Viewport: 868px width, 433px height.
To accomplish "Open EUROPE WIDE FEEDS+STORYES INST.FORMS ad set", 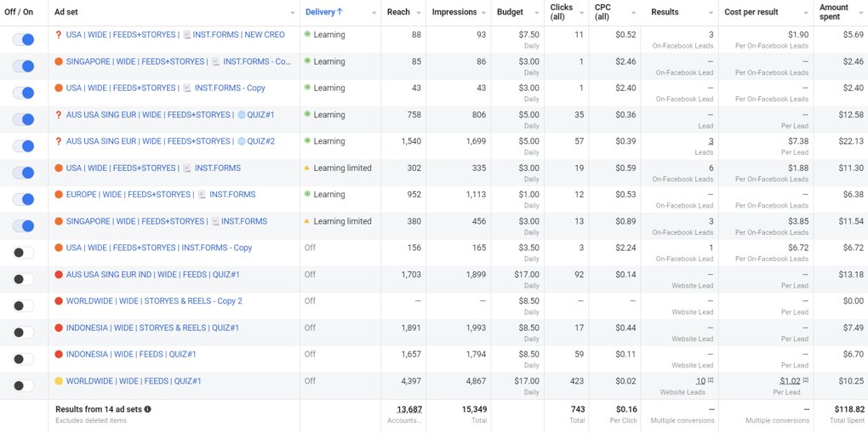I will pos(161,194).
